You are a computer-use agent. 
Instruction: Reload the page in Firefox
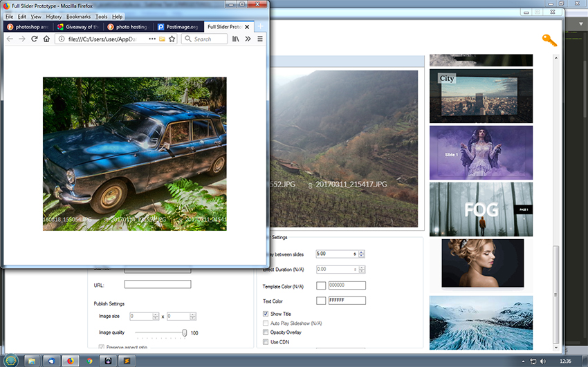(x=34, y=39)
